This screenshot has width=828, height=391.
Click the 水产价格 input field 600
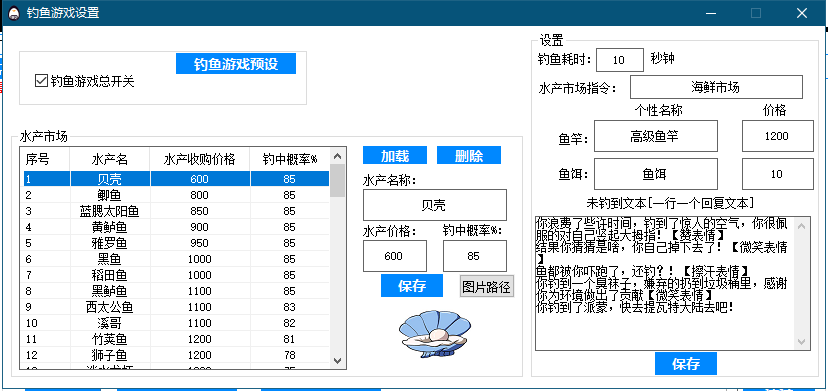tap(394, 256)
